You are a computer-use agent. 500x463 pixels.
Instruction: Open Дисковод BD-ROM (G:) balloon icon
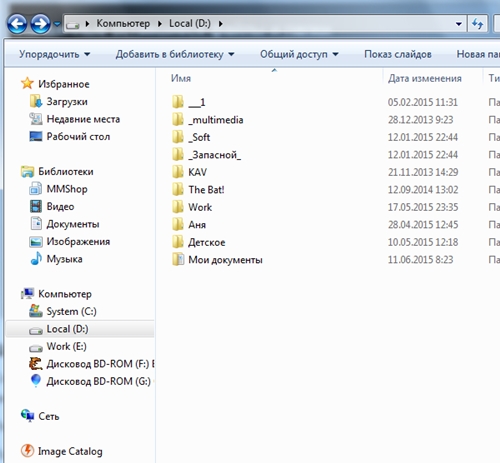(36, 381)
